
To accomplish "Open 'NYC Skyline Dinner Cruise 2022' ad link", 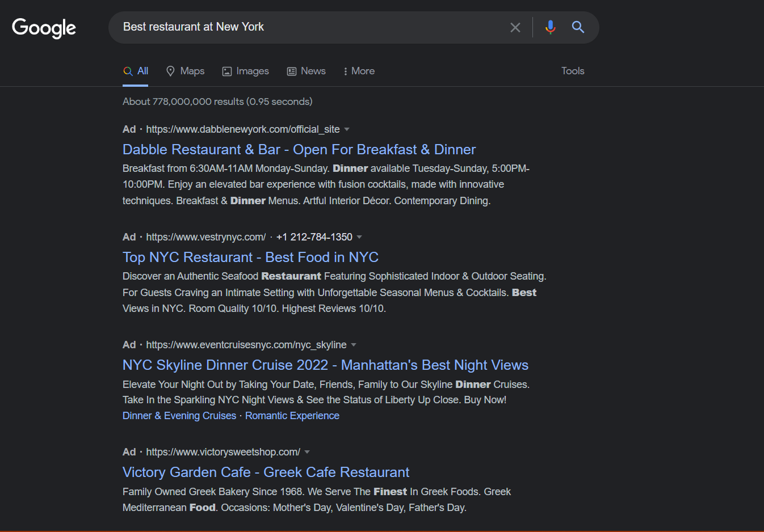I will click(x=325, y=365).
